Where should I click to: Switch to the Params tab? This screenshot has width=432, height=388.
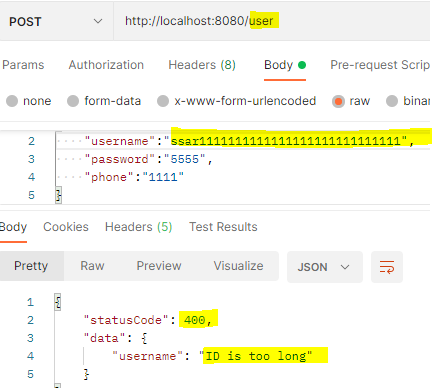pos(23,65)
